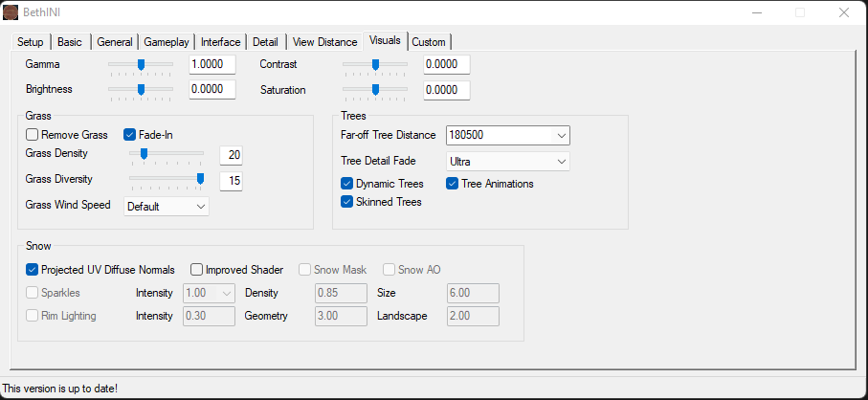Uncheck Projected UV Diffuse Normals

33,270
